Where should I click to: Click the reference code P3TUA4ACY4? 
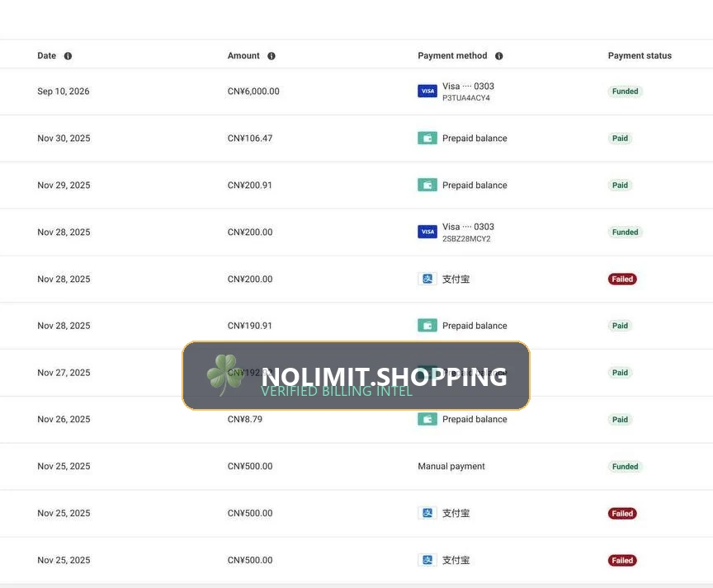tap(466, 98)
